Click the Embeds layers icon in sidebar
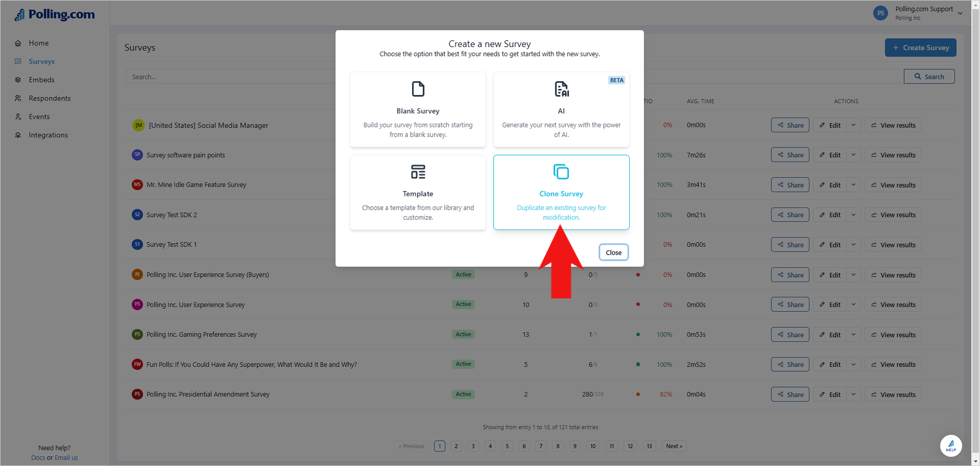980x466 pixels. [18, 80]
